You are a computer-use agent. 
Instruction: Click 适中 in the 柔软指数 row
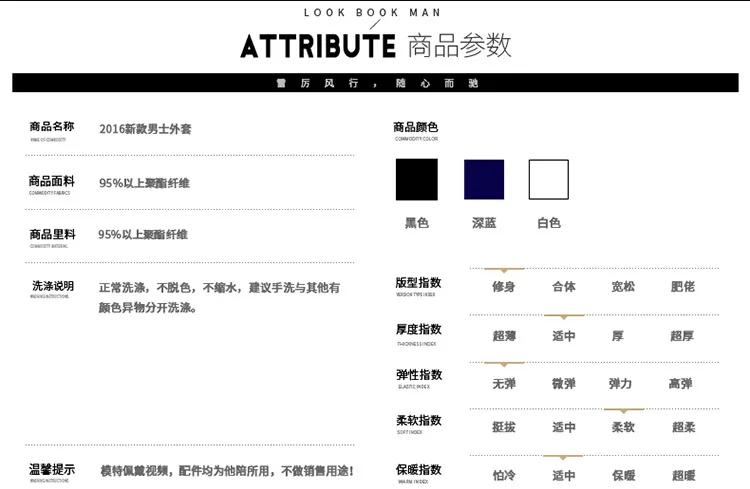tap(564, 427)
